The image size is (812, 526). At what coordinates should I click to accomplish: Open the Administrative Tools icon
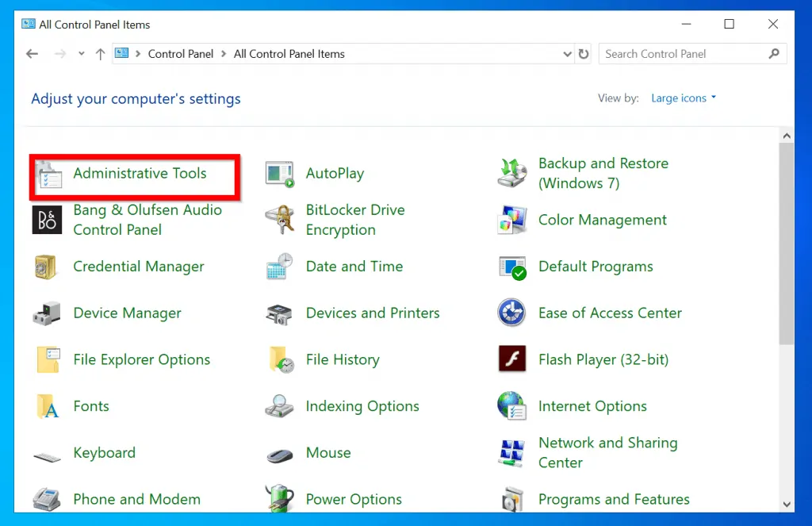click(x=50, y=175)
